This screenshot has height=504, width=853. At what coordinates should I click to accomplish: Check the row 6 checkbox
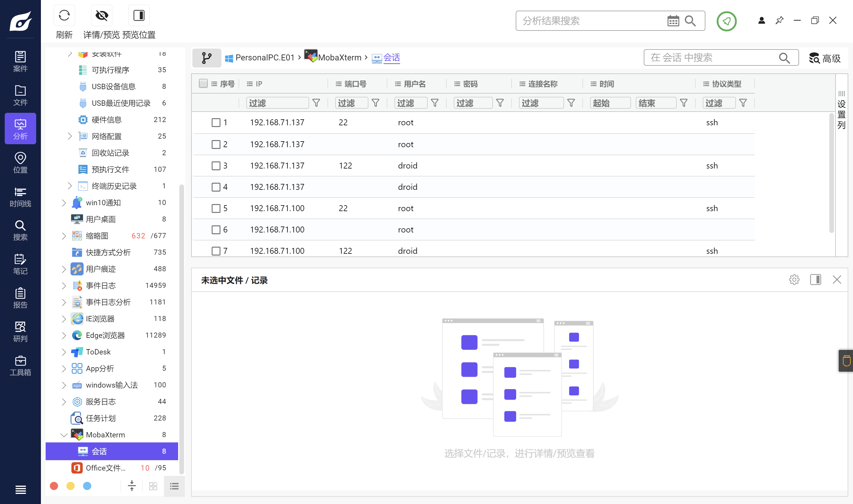[x=216, y=229]
